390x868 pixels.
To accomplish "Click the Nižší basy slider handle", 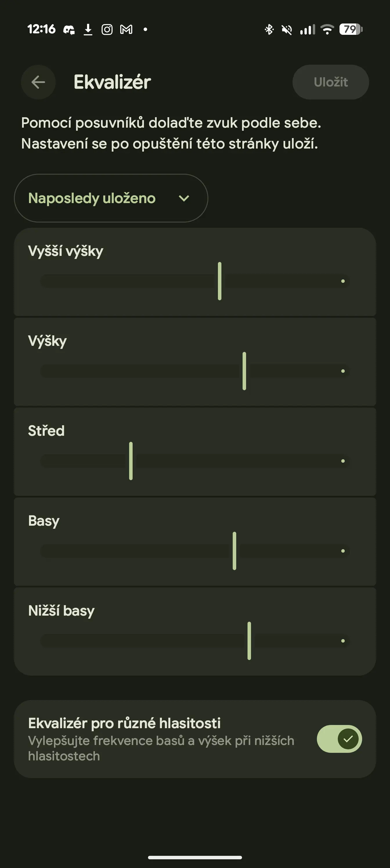I will (x=249, y=641).
